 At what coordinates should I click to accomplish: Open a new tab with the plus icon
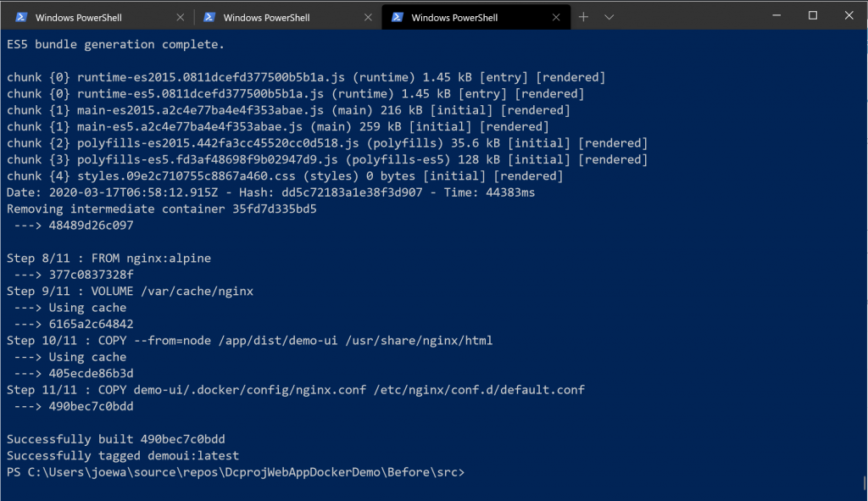pos(583,17)
